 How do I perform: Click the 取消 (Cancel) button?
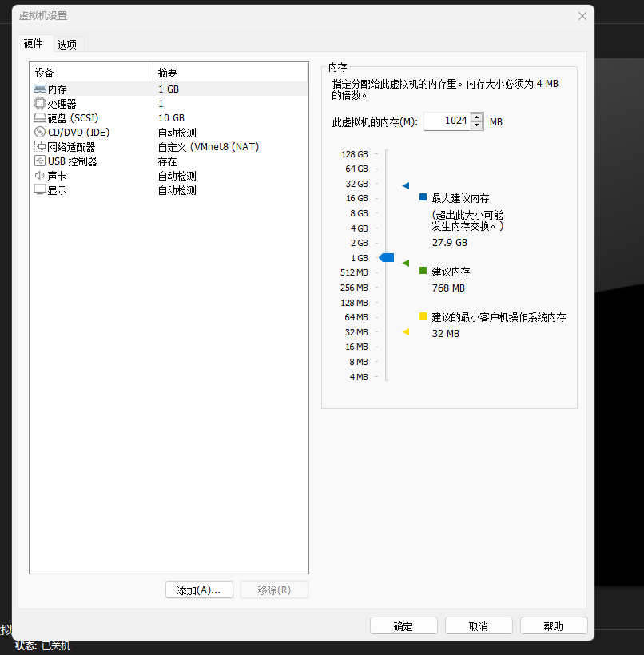coord(479,625)
